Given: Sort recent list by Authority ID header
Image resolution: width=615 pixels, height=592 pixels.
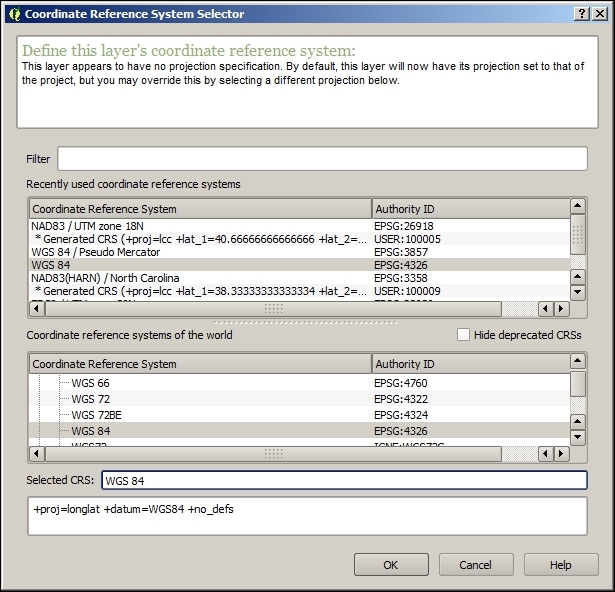Looking at the screenshot, I should 470,209.
